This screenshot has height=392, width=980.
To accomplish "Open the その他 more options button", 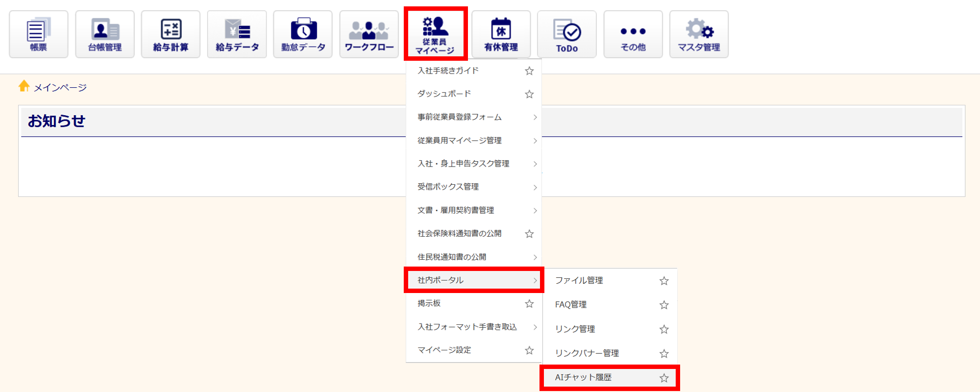I will click(633, 34).
